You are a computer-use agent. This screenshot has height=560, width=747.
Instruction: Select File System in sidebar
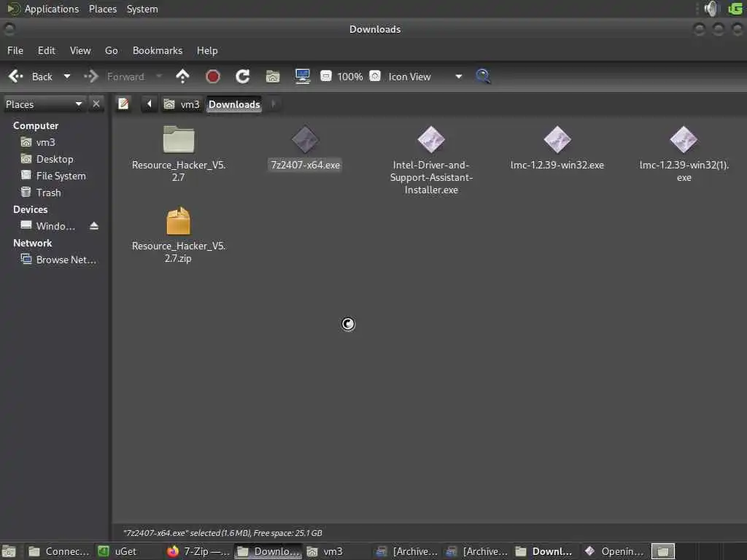(x=53, y=176)
